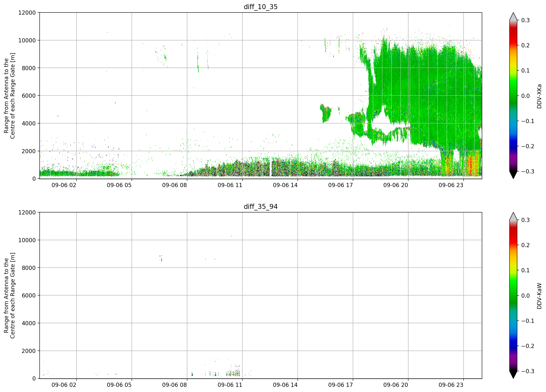Click the 0.1 label on DDV-KaW colorbar
546x392 pixels.
click(x=526, y=271)
